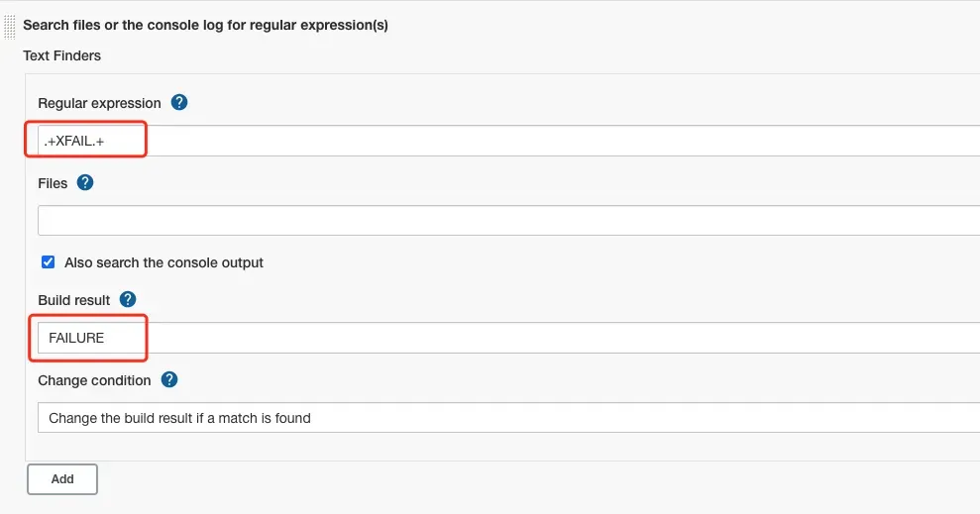The width and height of the screenshot is (980, 514).
Task: Select 'Change the build result if a match is found'
Action: pyautogui.click(x=179, y=418)
